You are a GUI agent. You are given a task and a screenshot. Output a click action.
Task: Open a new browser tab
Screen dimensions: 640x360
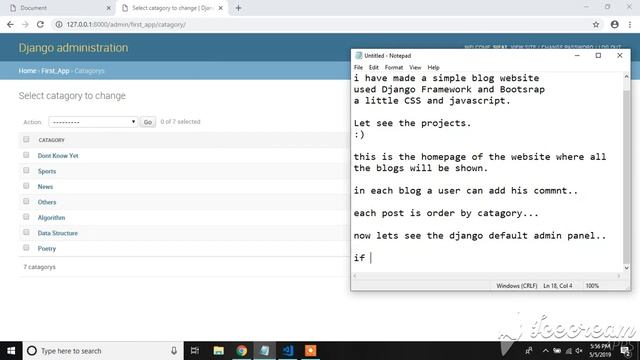tap(238, 8)
